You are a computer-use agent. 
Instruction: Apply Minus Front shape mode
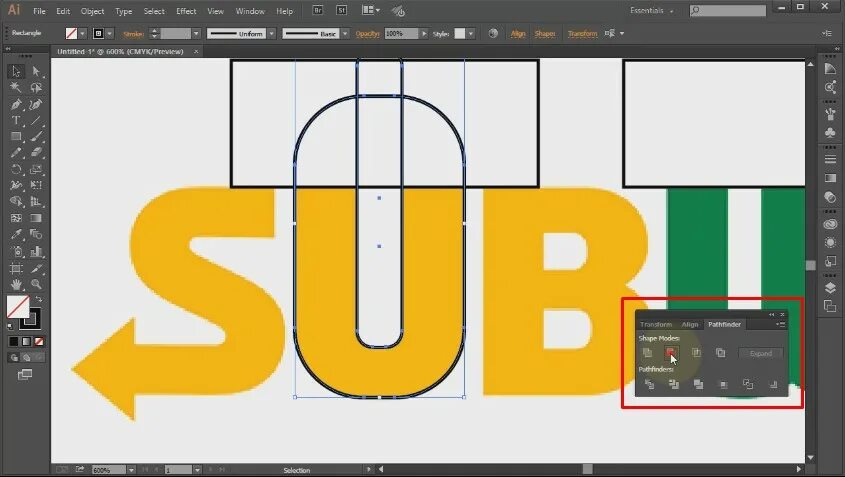tap(670, 353)
